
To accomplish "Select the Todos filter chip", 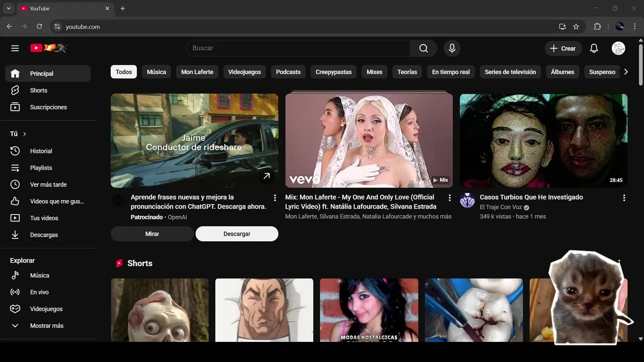I will pyautogui.click(x=124, y=72).
